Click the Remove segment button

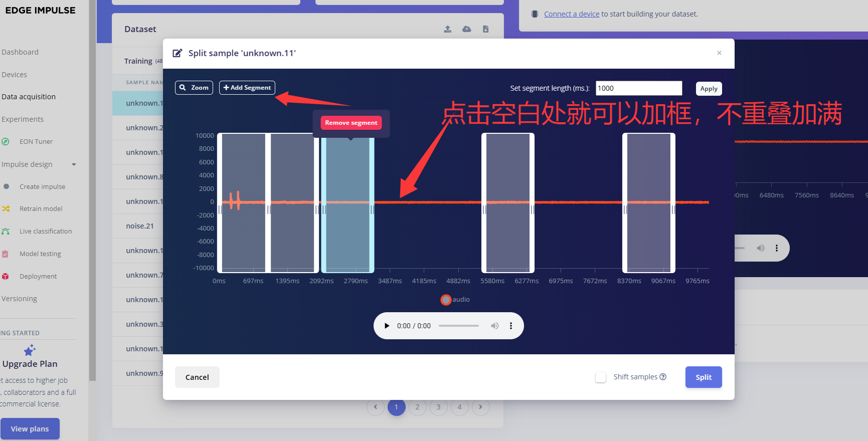pos(351,123)
